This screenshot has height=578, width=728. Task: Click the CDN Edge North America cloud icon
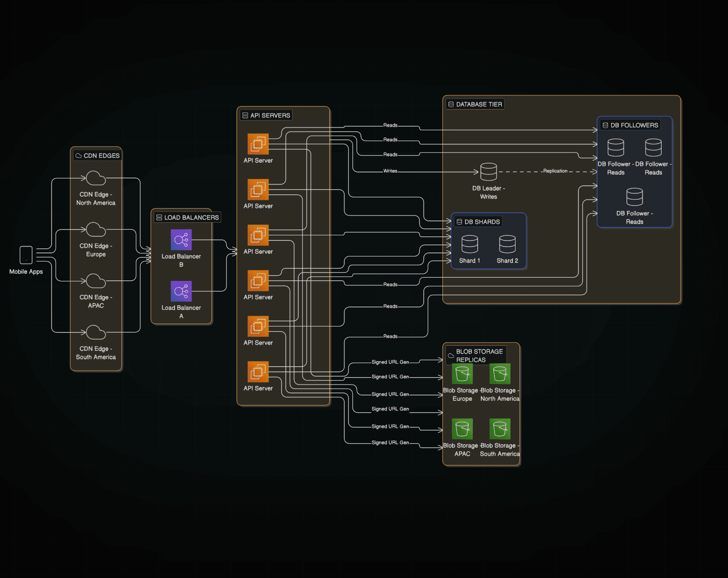click(96, 178)
